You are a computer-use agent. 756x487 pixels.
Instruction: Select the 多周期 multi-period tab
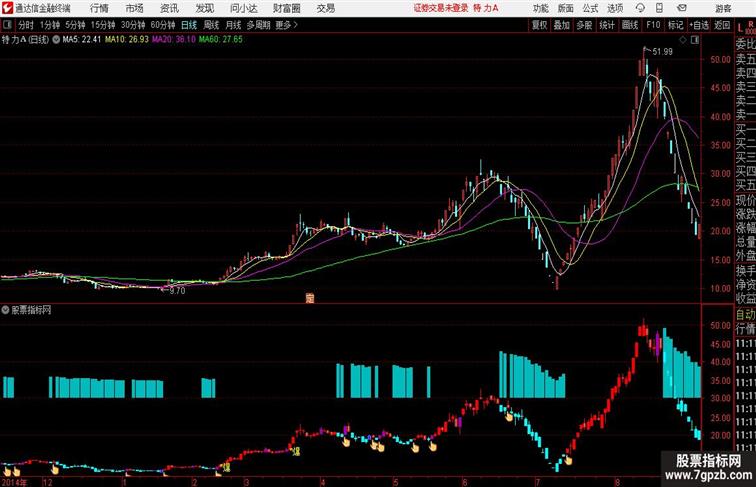click(258, 25)
